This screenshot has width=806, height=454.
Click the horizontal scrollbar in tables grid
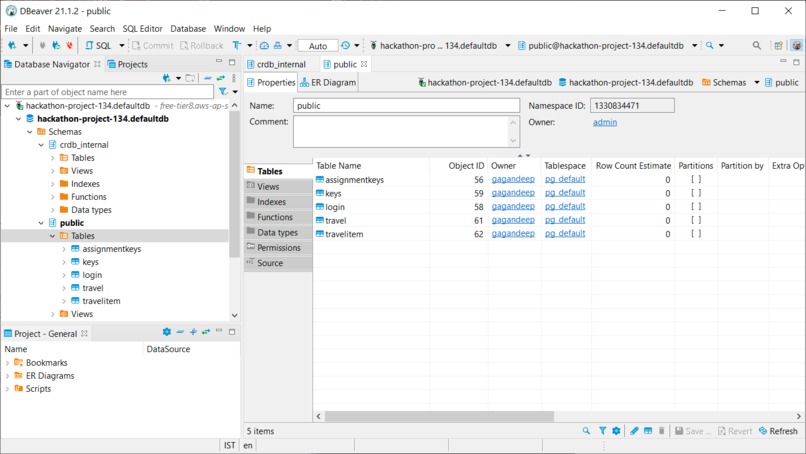pos(439,416)
